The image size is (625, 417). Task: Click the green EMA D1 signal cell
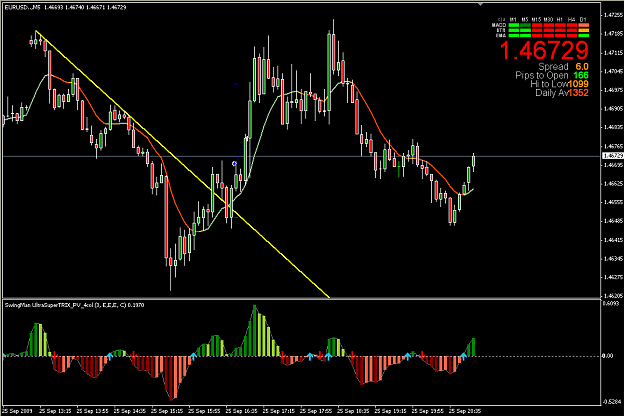[584, 35]
